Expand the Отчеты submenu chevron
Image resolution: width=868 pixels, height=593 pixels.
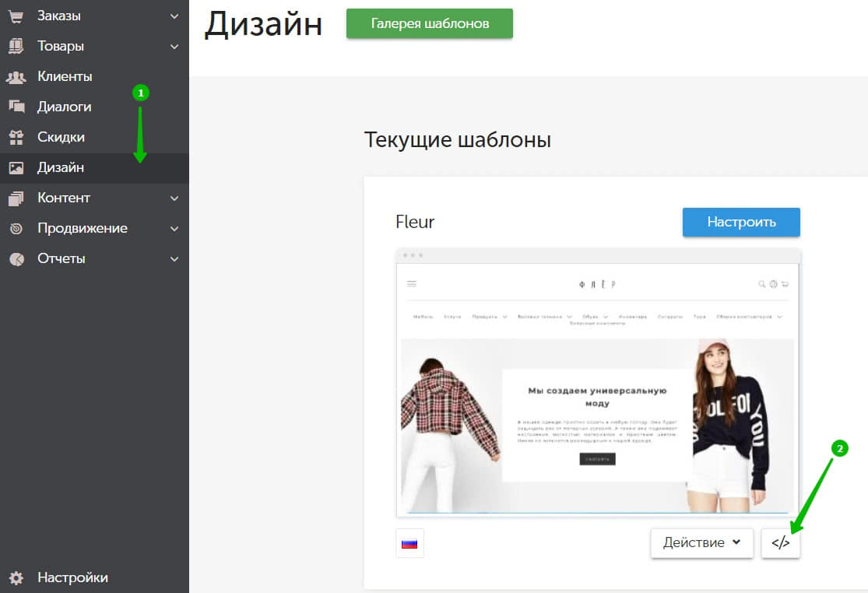tap(174, 258)
